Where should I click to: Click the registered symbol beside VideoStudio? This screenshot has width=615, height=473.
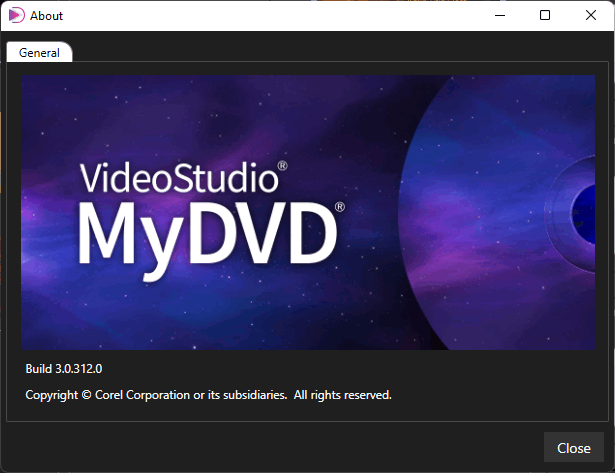pyautogui.click(x=283, y=165)
